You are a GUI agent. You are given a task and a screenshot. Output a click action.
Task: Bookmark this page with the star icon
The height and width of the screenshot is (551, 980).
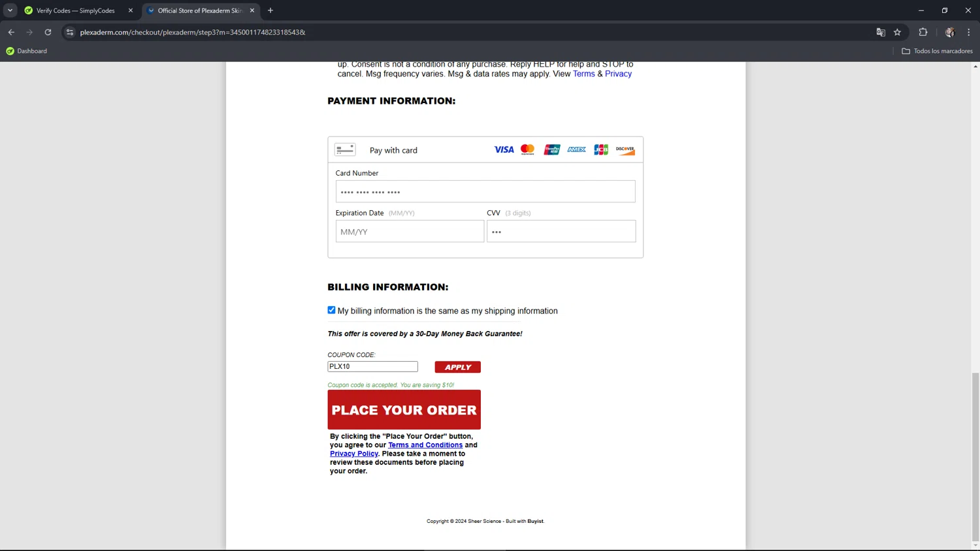[898, 32]
